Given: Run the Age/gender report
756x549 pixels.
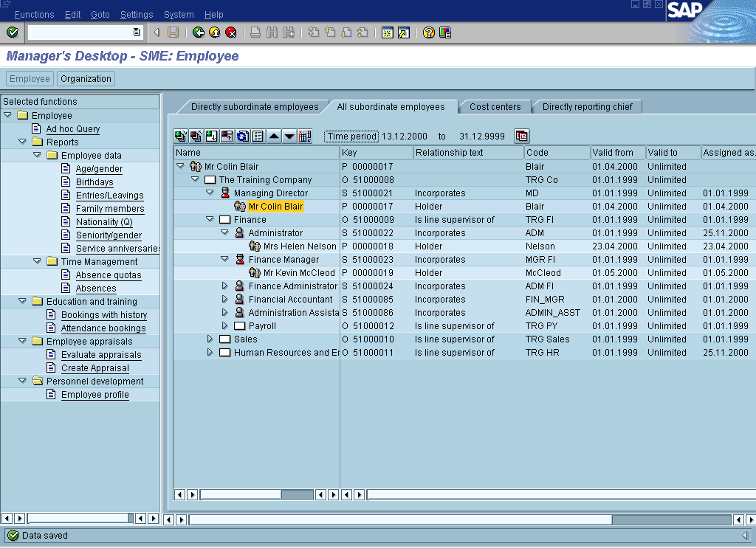Looking at the screenshot, I should pyautogui.click(x=99, y=169).
